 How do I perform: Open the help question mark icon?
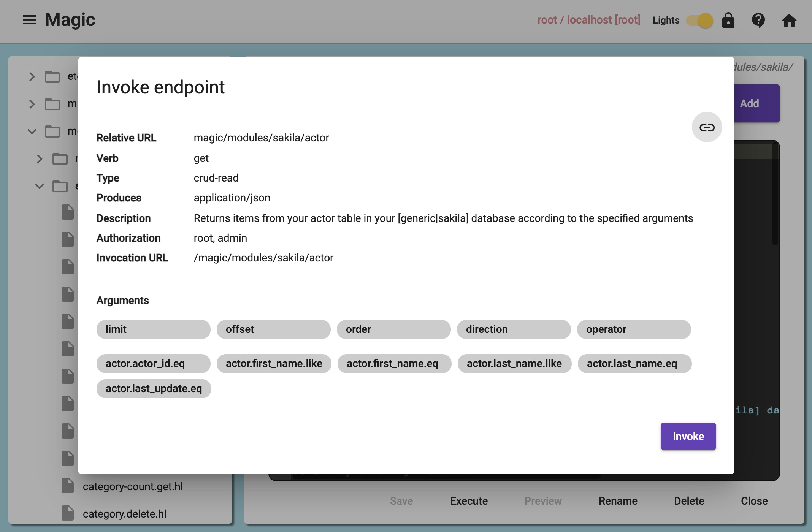point(758,20)
